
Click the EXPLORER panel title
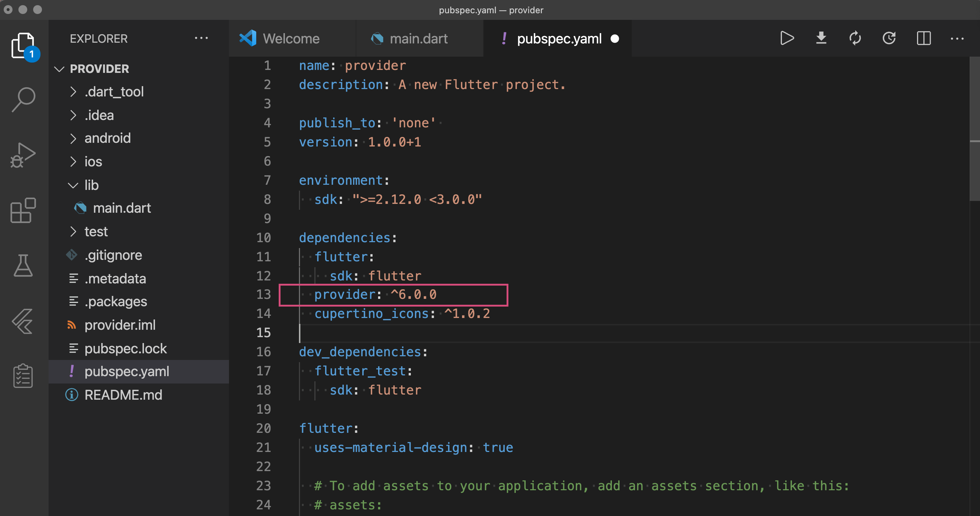point(99,38)
